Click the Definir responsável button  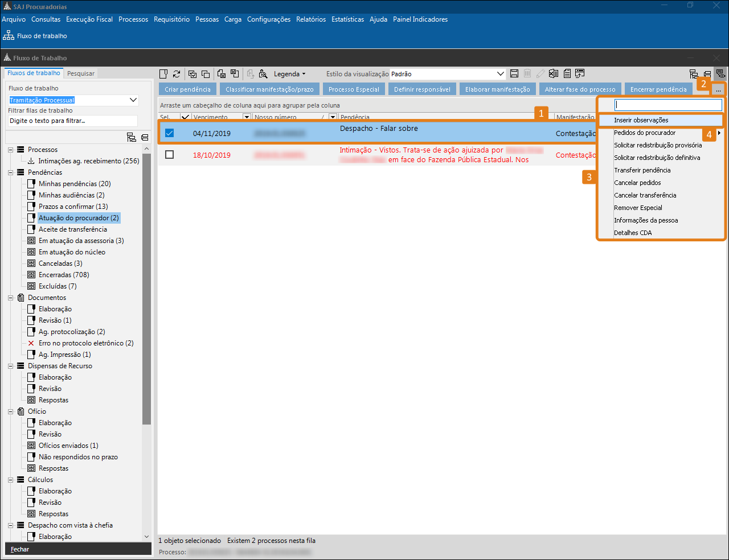tap(422, 89)
